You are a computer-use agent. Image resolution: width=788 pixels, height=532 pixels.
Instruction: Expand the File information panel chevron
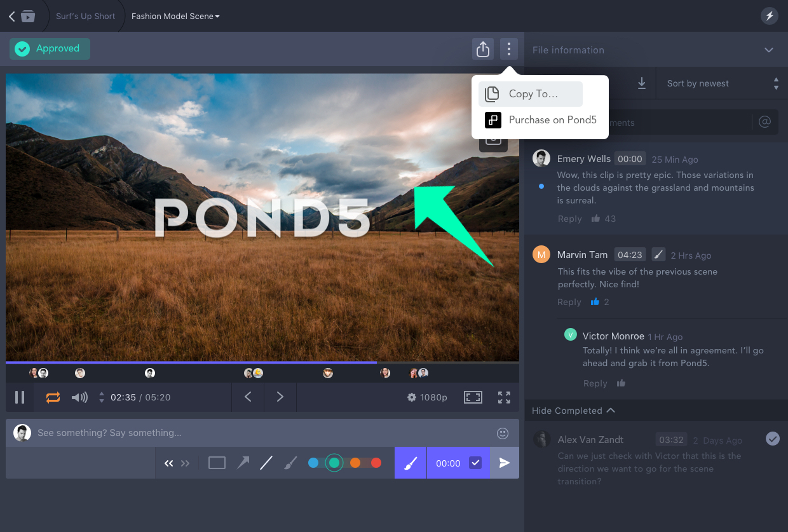pos(769,50)
